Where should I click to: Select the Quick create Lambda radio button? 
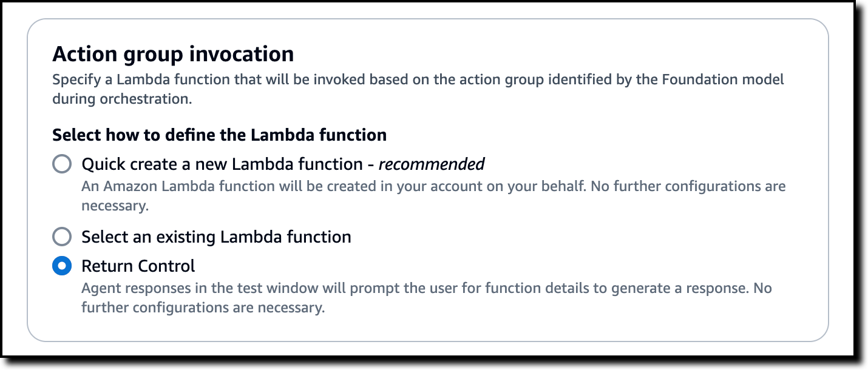click(x=62, y=164)
